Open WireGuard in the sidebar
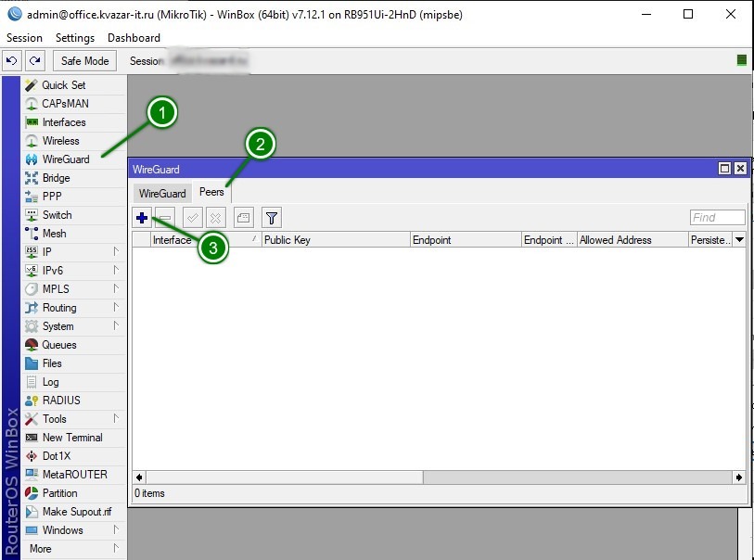 pyautogui.click(x=65, y=159)
